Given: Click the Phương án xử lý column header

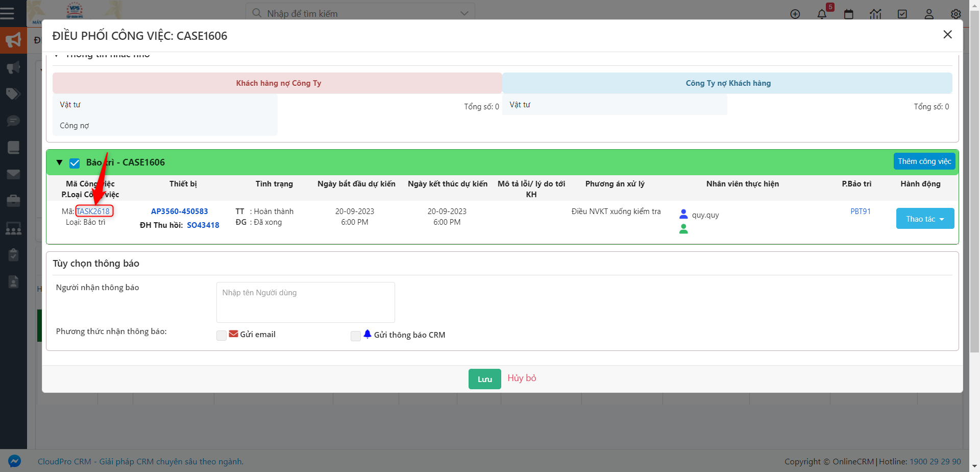Looking at the screenshot, I should 615,184.
